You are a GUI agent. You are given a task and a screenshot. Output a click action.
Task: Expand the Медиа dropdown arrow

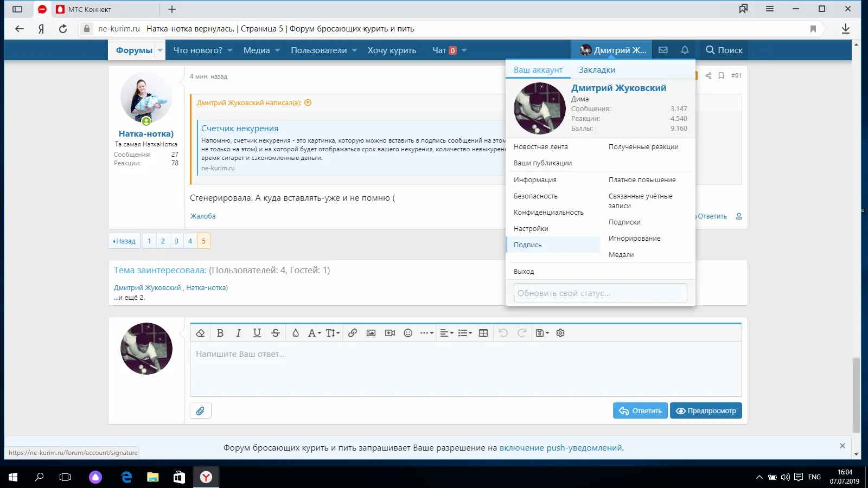tap(277, 50)
